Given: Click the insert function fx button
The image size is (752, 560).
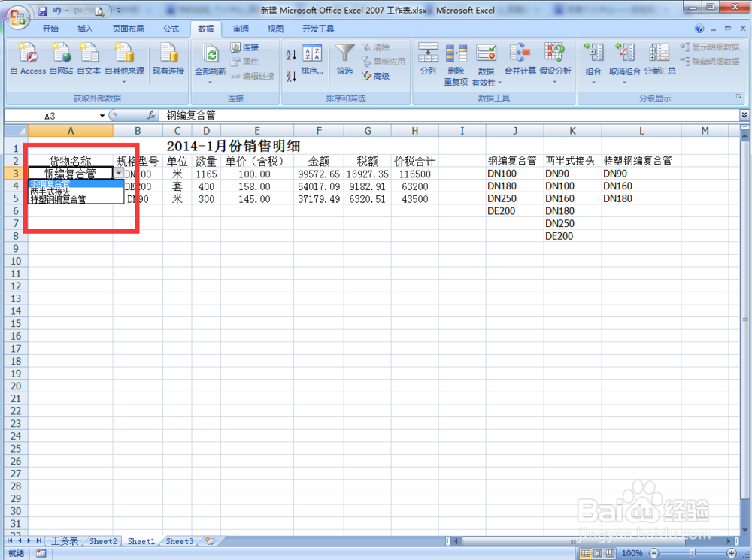Looking at the screenshot, I should [151, 116].
